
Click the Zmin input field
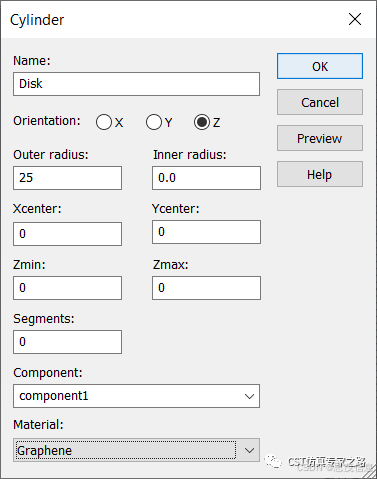click(67, 288)
